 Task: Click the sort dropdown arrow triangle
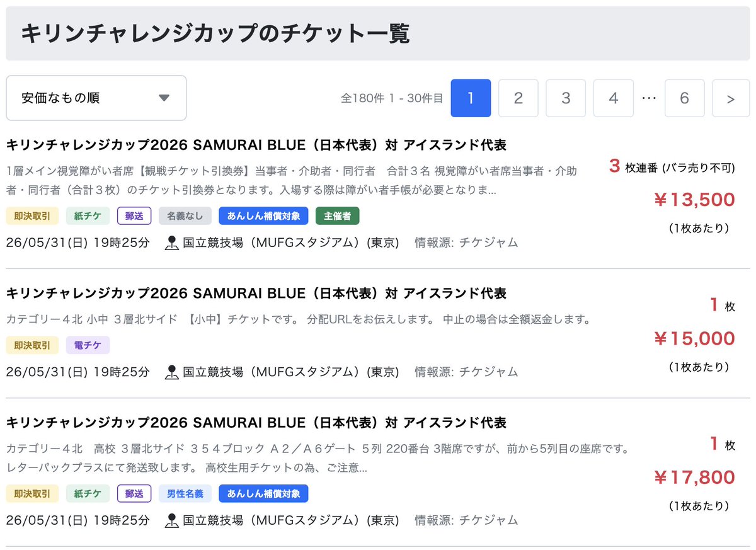click(x=164, y=98)
